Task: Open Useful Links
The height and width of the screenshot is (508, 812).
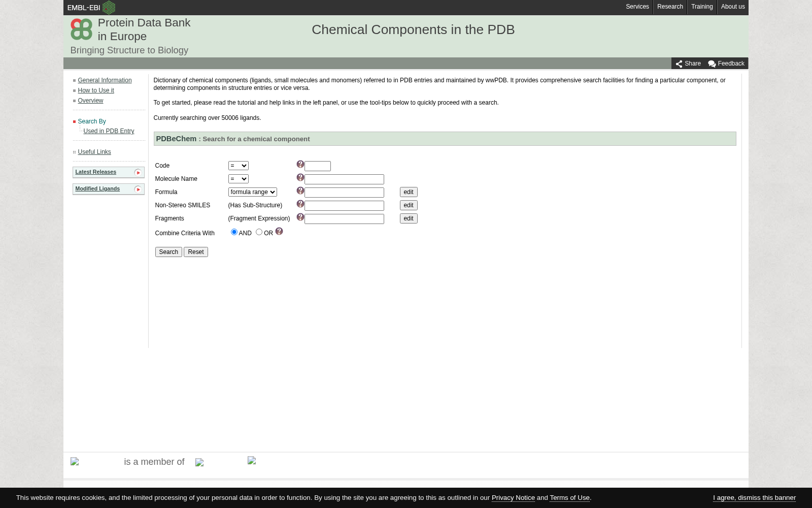Action: click(x=94, y=152)
